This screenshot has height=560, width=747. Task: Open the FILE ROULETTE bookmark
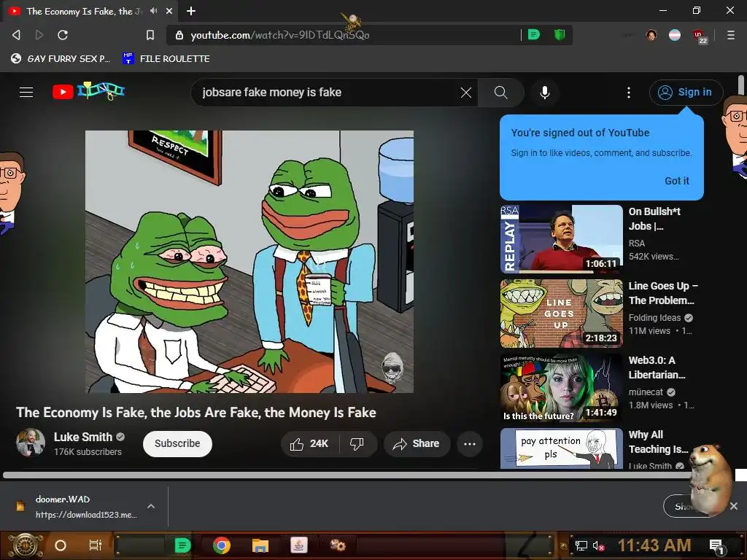(x=166, y=58)
